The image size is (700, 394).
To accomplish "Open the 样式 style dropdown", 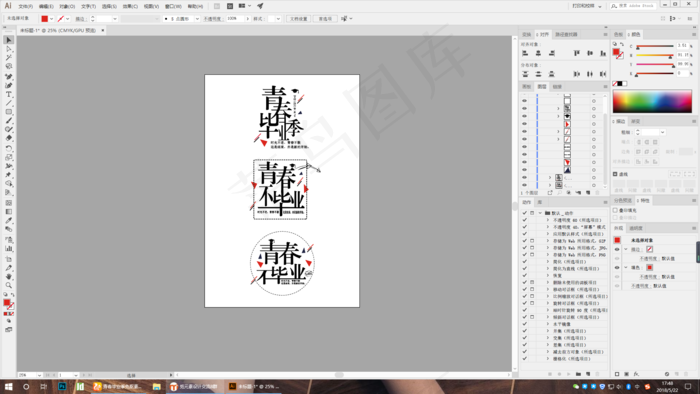I will point(278,19).
